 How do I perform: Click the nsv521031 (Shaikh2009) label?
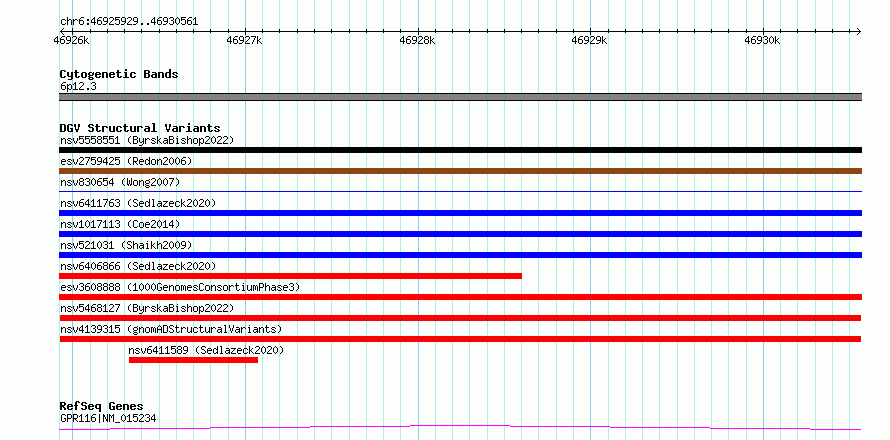click(126, 245)
